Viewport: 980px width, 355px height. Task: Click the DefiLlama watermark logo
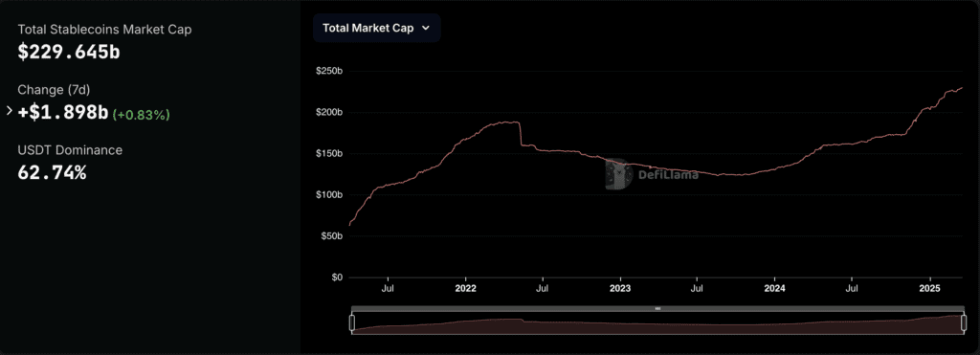pyautogui.click(x=652, y=174)
